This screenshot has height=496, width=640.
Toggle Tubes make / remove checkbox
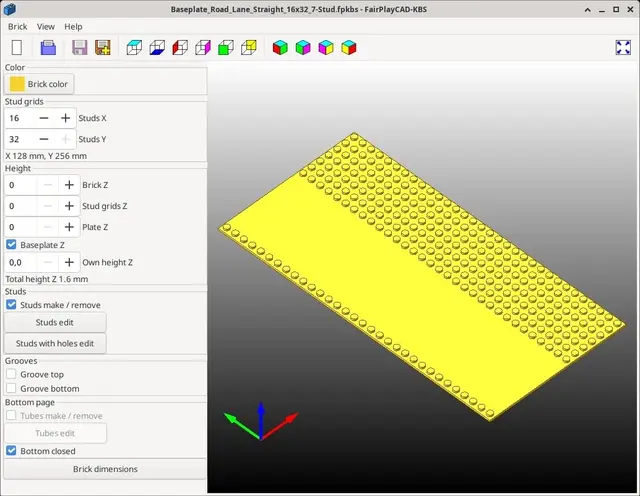(x=11, y=416)
